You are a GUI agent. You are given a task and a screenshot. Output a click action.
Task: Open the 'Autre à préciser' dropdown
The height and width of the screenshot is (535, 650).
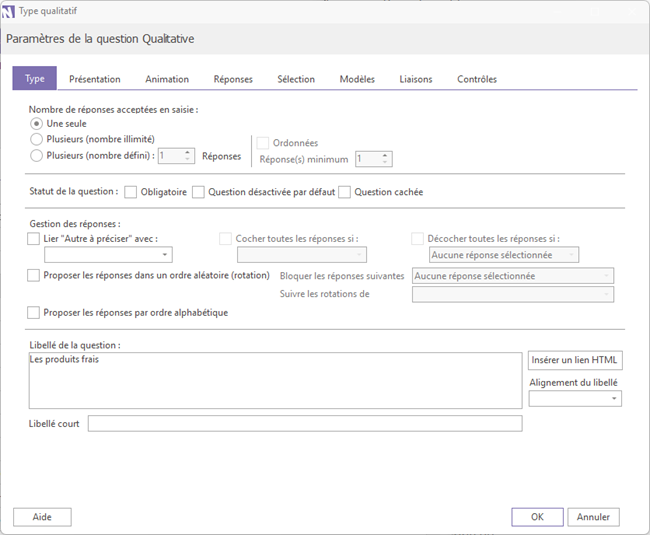[x=108, y=254]
